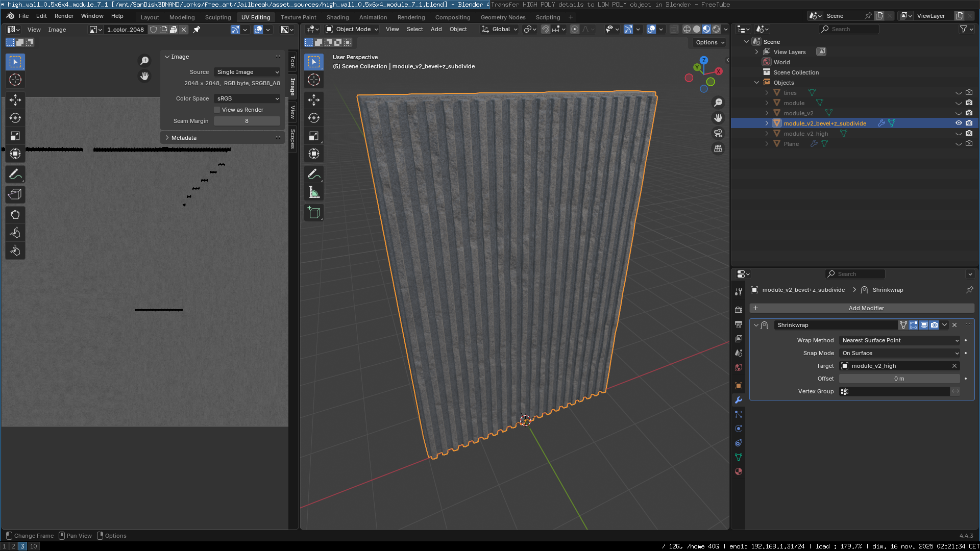
Task: Open the Color Space sRGB dropdown
Action: click(247, 98)
